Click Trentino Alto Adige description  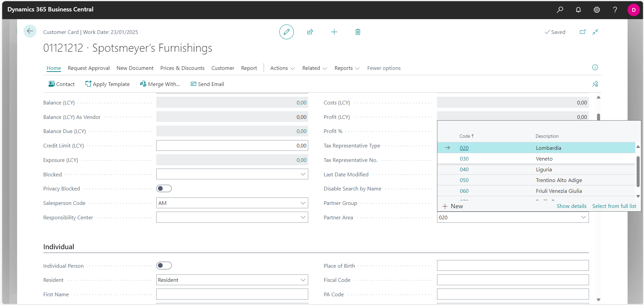click(x=559, y=180)
